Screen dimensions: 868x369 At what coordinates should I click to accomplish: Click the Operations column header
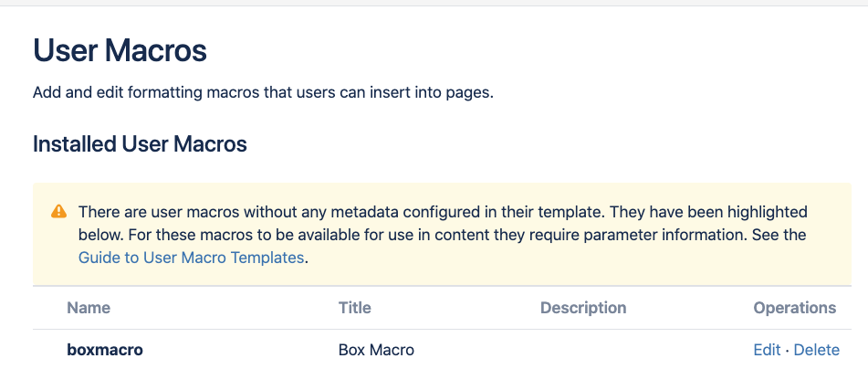pos(795,308)
